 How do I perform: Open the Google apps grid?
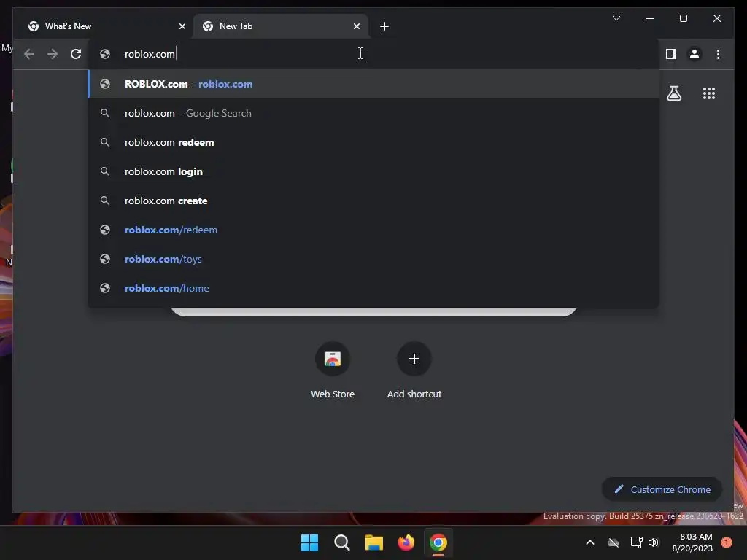[x=709, y=93]
